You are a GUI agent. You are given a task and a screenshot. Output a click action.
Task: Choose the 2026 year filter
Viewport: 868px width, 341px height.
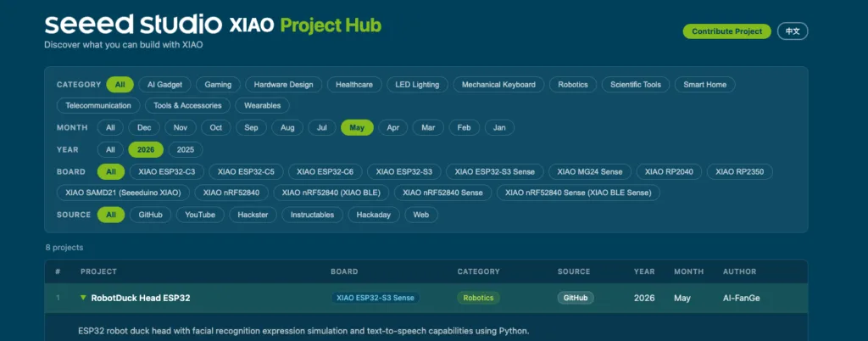pos(146,150)
